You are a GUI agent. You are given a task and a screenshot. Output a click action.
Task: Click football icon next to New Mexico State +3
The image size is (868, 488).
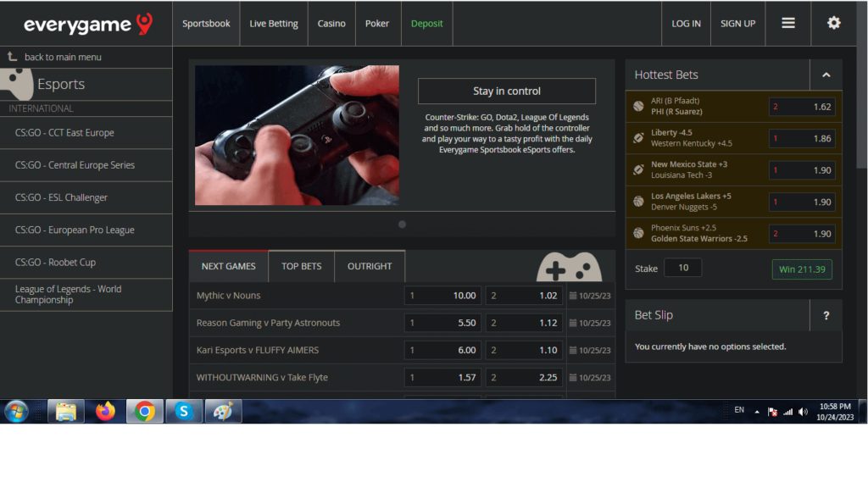pyautogui.click(x=638, y=169)
